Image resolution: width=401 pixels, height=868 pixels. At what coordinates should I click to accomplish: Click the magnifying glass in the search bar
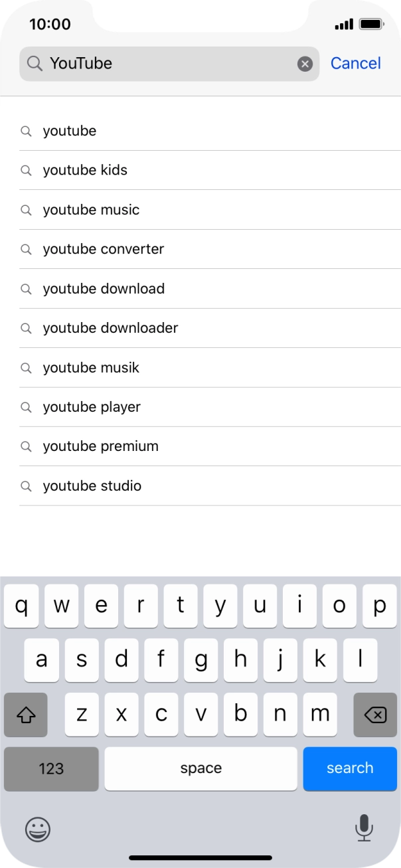(33, 63)
